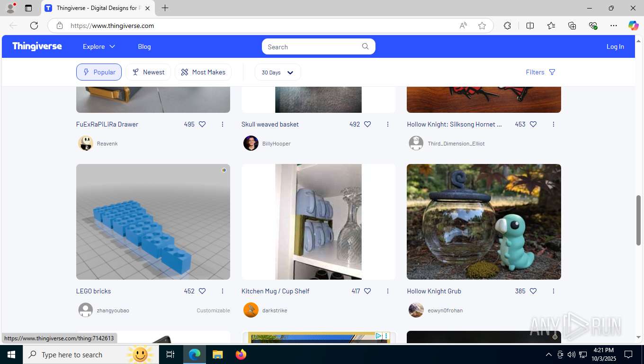Open the Kitchen Mug shelf thumbnail
The width and height of the screenshot is (644, 364).
(318, 222)
